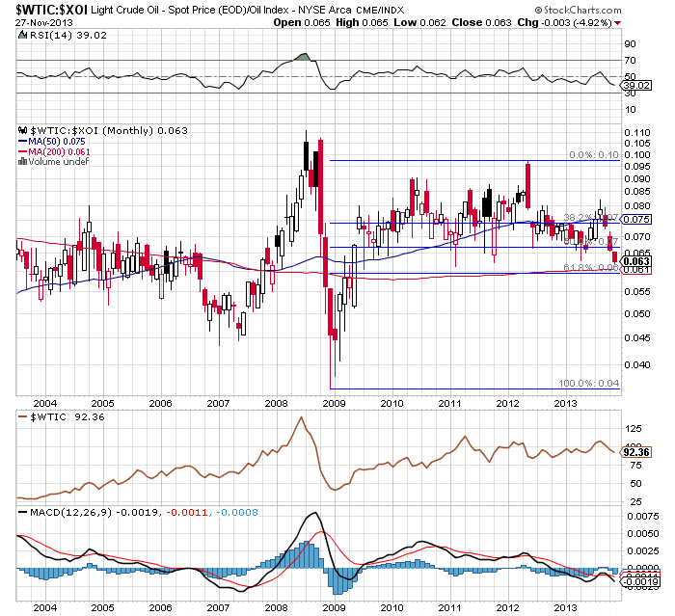This screenshot has width=675, height=616.
Task: Click the RSI(14) 39.02 label
Action: pyautogui.click(x=68, y=36)
